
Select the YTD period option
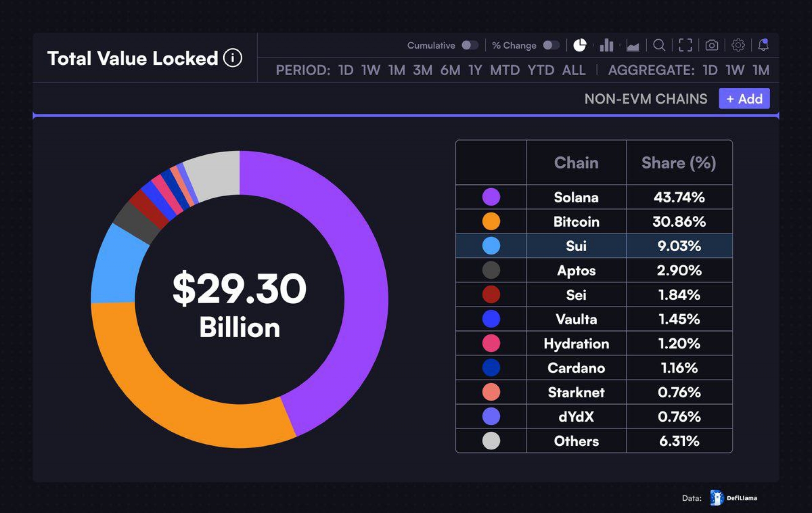540,70
